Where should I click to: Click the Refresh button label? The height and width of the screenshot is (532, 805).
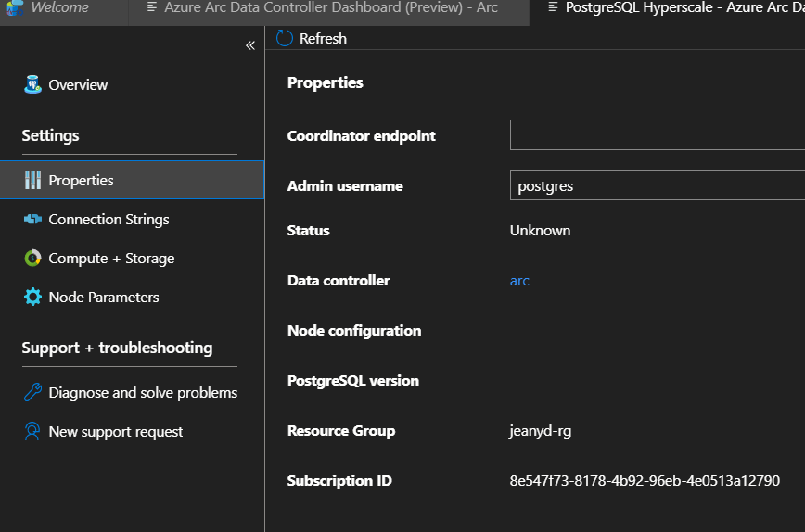point(323,39)
